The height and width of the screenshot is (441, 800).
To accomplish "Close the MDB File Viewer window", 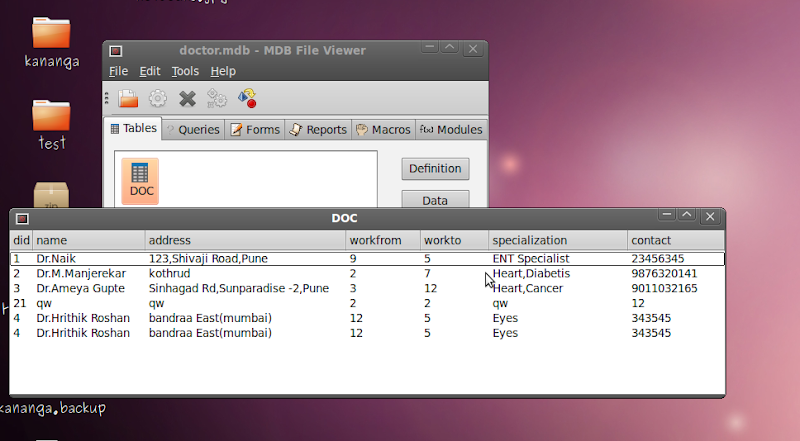I will 473,49.
